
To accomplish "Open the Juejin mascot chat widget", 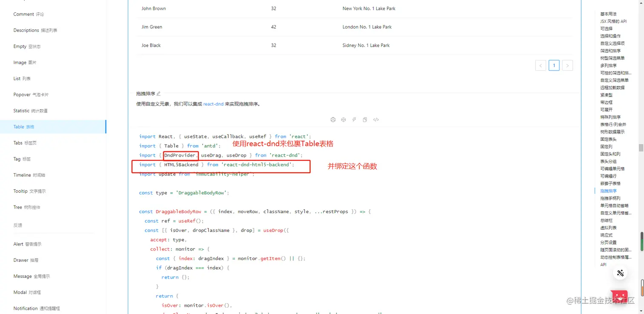I will click(619, 297).
